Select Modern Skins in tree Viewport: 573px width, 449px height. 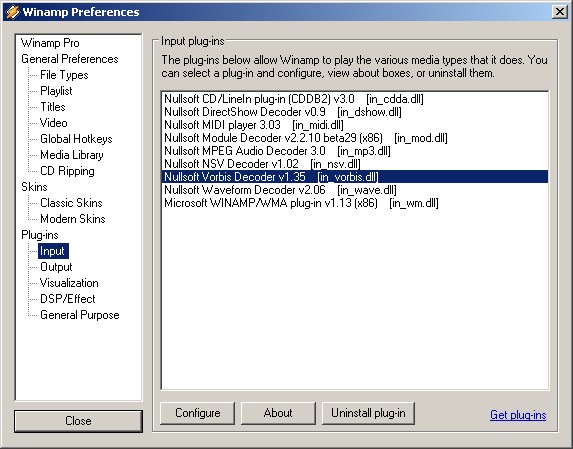tap(73, 219)
